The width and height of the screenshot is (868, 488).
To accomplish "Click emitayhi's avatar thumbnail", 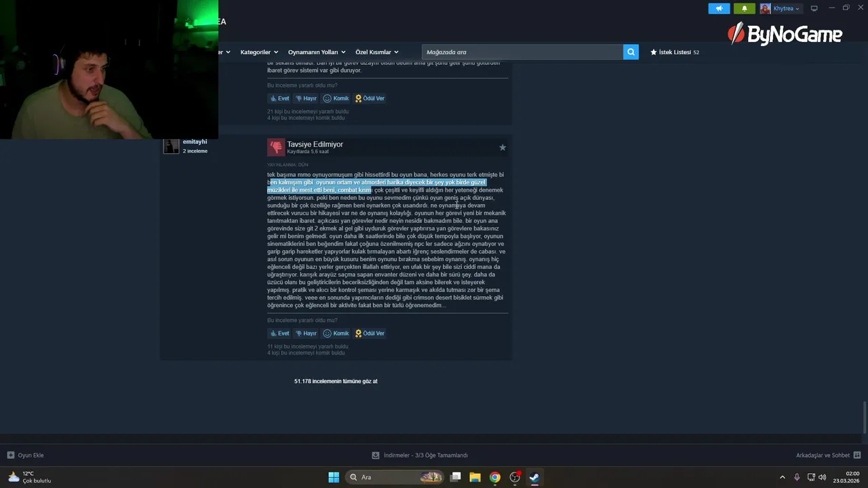I will 171,146.
